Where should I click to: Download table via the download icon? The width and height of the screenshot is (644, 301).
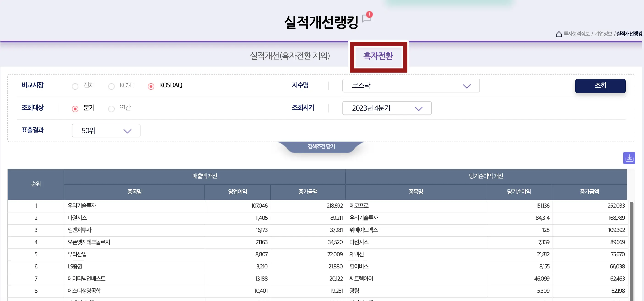pos(629,158)
